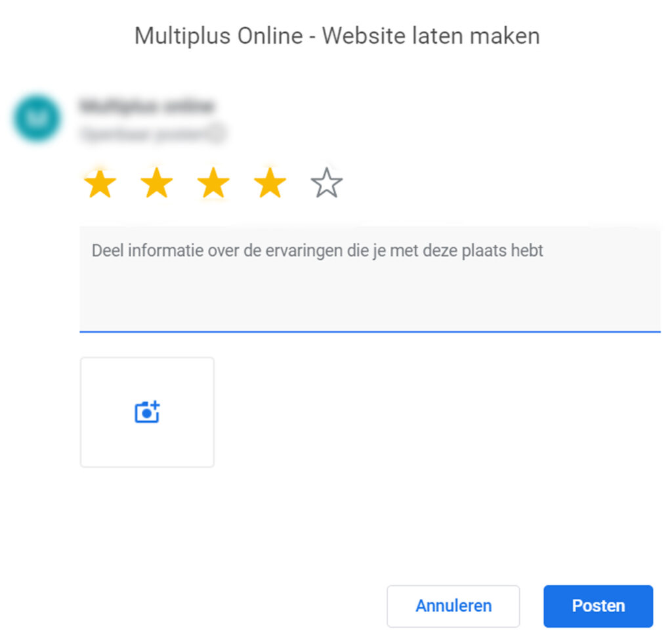Click info icon beside blurred public posting text
The image size is (672, 639).
click(x=218, y=133)
